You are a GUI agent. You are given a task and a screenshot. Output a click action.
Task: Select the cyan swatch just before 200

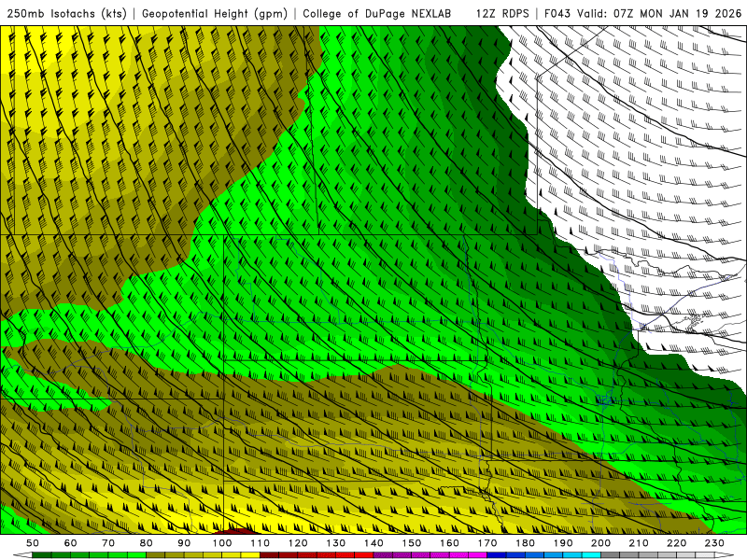click(592, 554)
